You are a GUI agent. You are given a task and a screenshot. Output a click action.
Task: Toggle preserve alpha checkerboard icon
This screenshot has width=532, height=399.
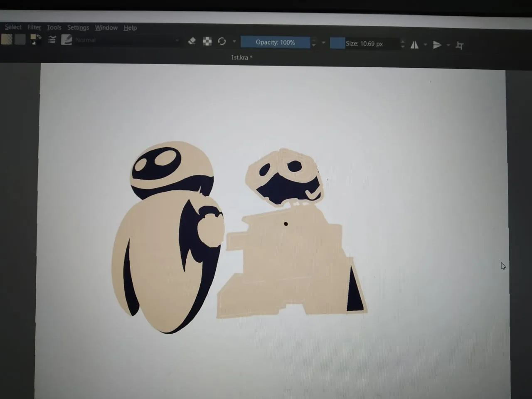click(207, 41)
